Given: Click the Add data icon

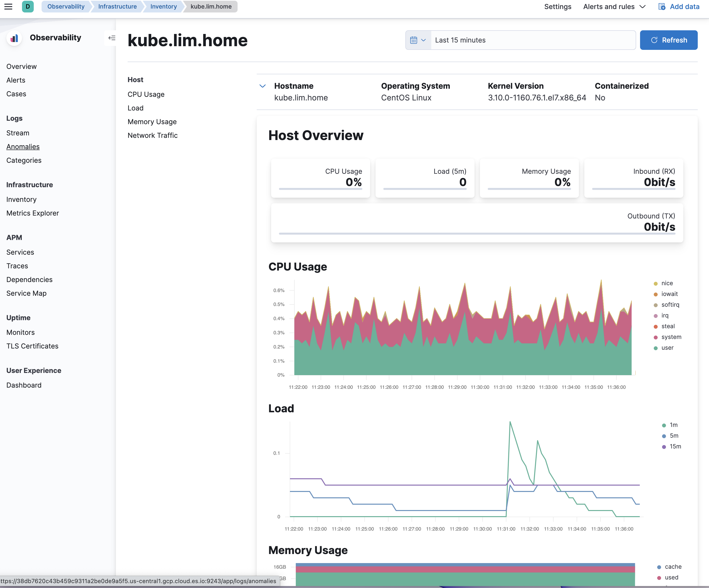Looking at the screenshot, I should 662,6.
